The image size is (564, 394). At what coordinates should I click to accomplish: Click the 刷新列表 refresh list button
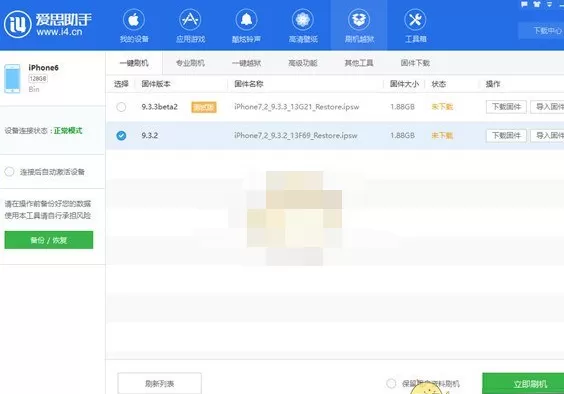pyautogui.click(x=159, y=384)
